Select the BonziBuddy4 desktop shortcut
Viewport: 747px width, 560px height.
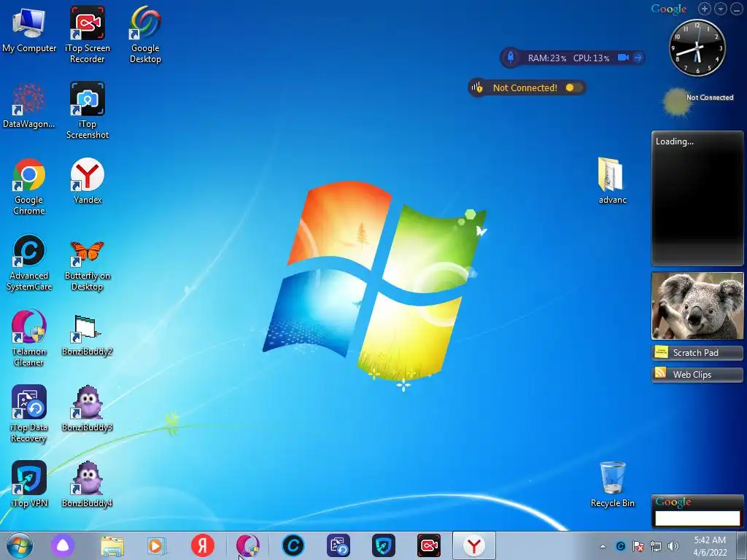pos(88,484)
